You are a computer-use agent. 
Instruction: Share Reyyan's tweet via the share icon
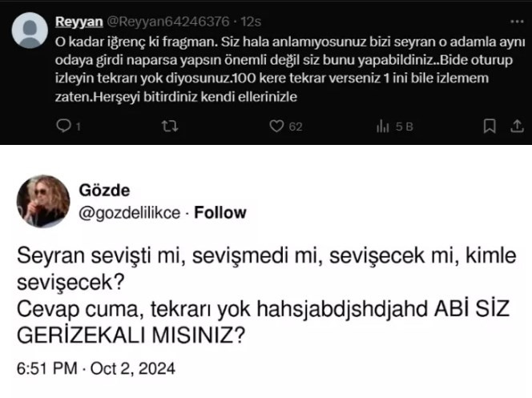pyautogui.click(x=517, y=126)
